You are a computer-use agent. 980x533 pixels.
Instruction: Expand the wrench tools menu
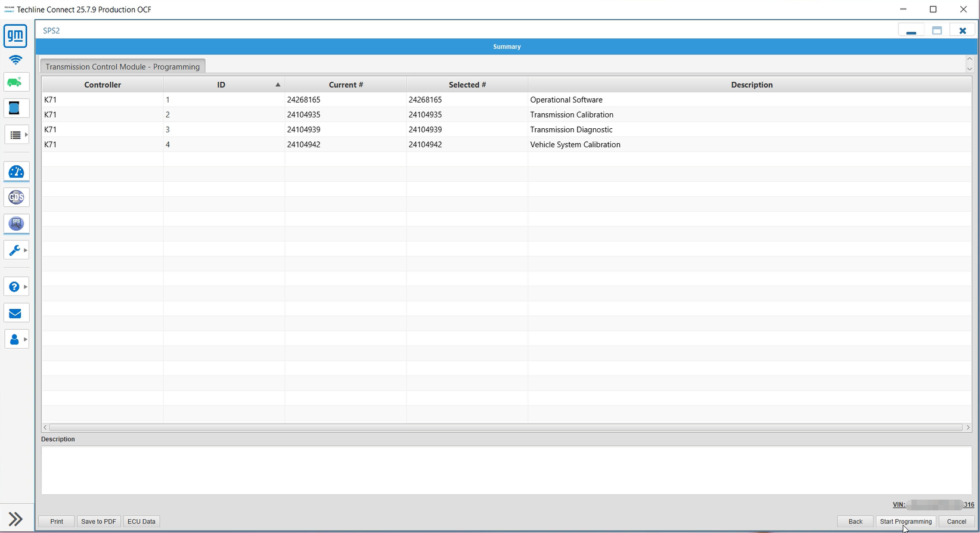click(x=17, y=250)
